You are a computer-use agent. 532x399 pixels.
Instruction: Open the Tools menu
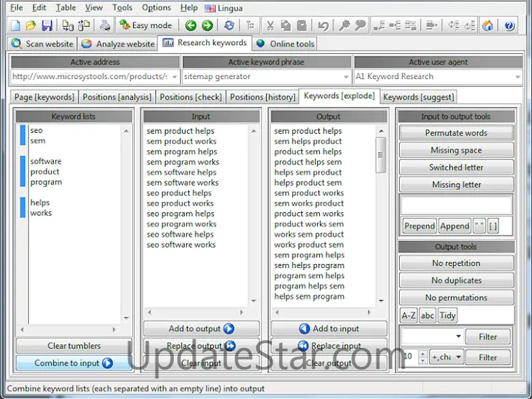coord(122,8)
